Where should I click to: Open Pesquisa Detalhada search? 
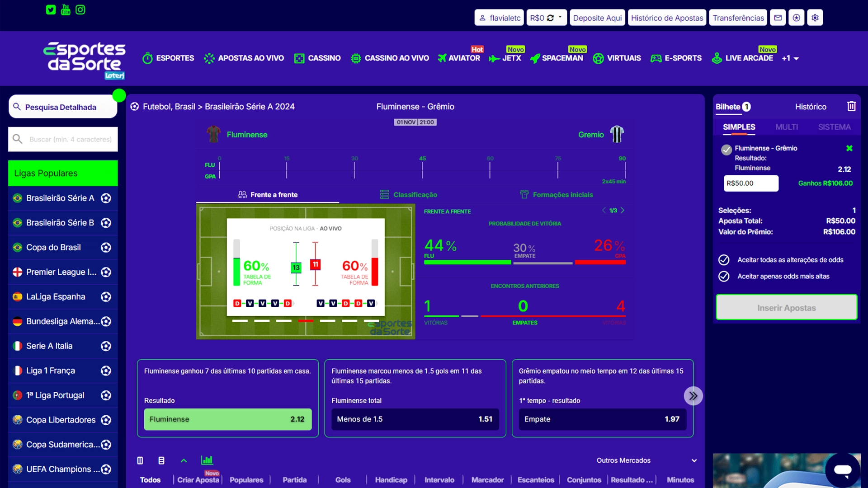(x=63, y=107)
